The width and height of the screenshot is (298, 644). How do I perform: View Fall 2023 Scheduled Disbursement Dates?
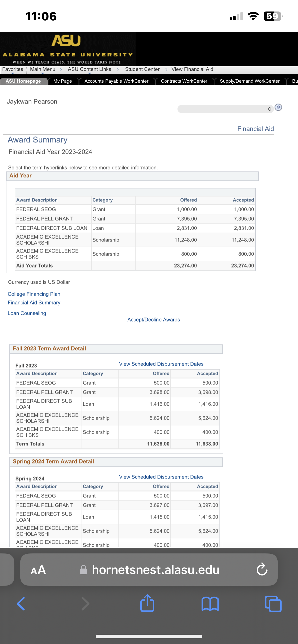[x=161, y=364]
